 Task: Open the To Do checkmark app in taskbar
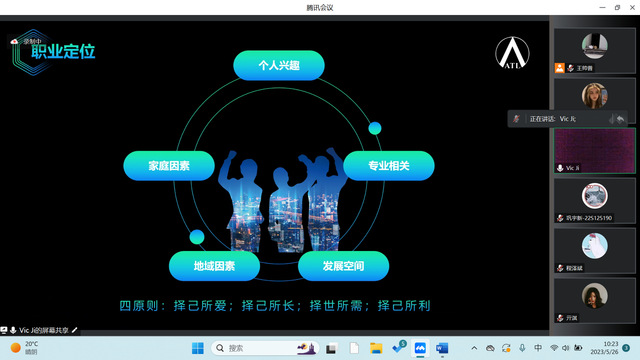click(x=398, y=347)
